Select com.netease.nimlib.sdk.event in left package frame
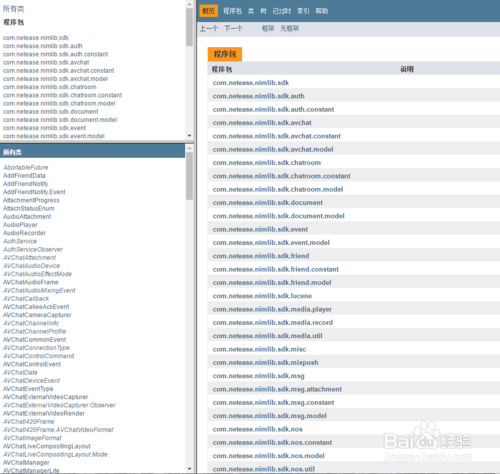This screenshot has height=474, width=500. pyautogui.click(x=45, y=128)
